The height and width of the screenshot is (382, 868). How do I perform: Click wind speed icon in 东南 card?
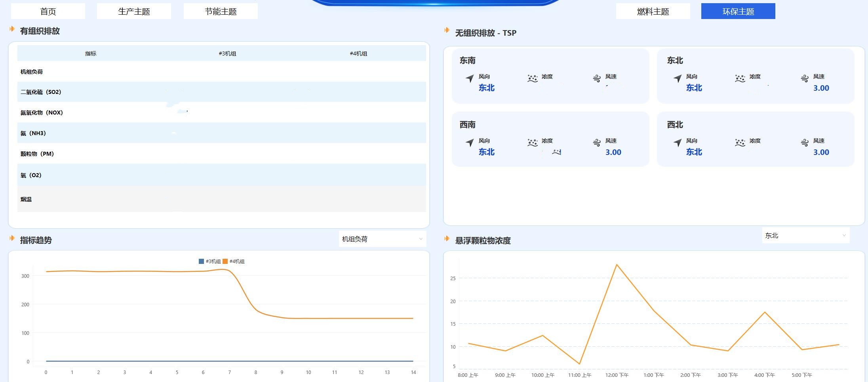click(597, 78)
